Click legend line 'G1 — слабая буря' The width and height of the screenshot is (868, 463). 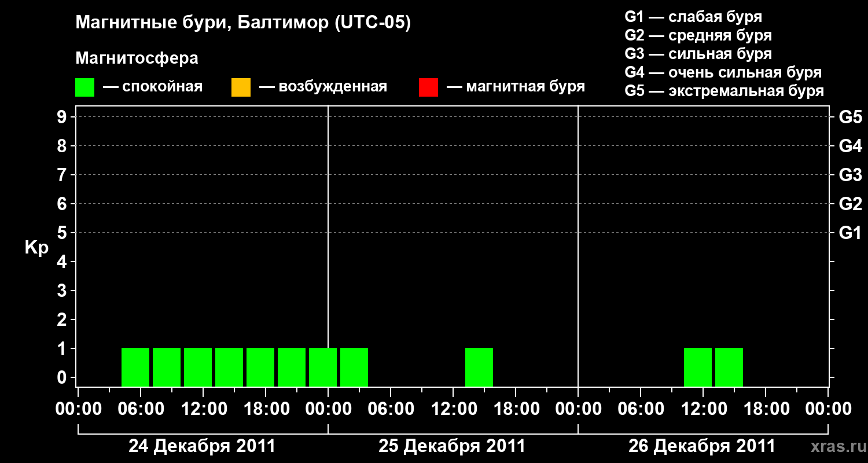(x=693, y=17)
